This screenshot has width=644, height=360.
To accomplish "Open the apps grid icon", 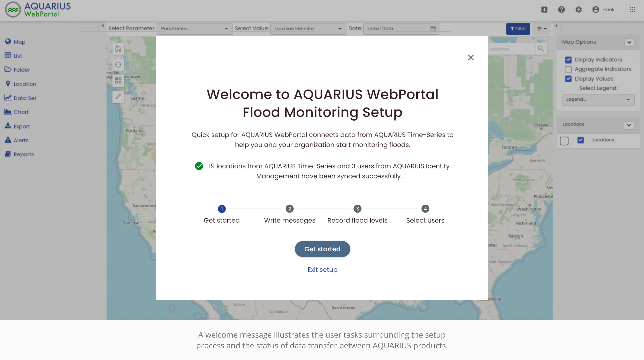I will (x=632, y=10).
